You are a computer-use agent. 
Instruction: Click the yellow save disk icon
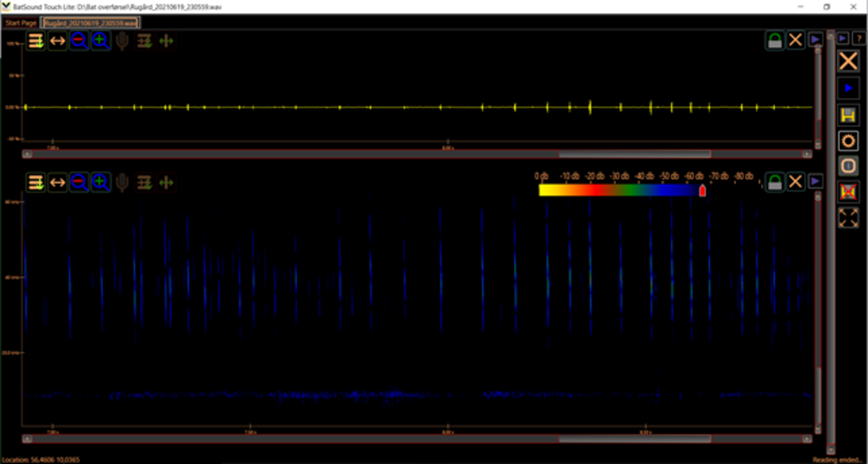(x=848, y=115)
